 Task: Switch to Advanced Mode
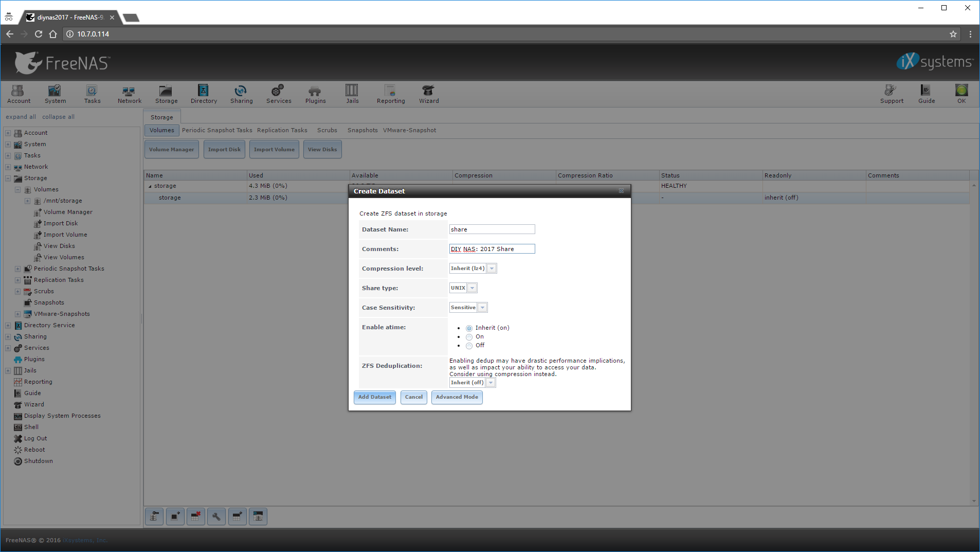click(457, 397)
